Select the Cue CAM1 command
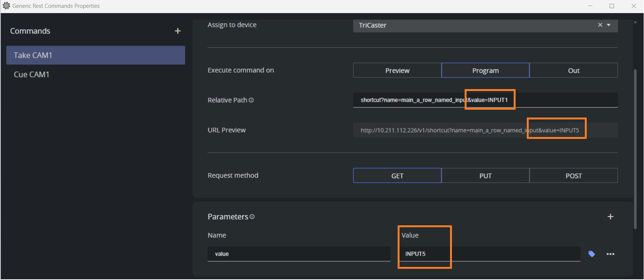This screenshot has height=280, width=644. click(x=96, y=74)
